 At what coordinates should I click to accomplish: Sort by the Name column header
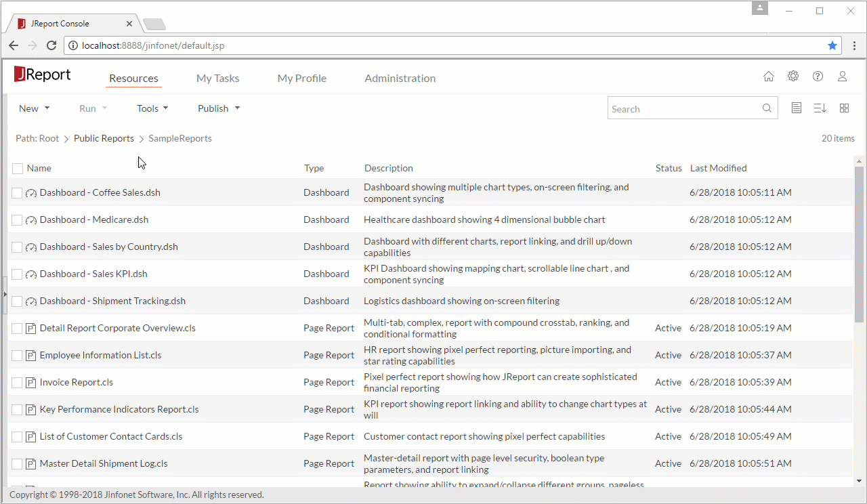[x=39, y=168]
